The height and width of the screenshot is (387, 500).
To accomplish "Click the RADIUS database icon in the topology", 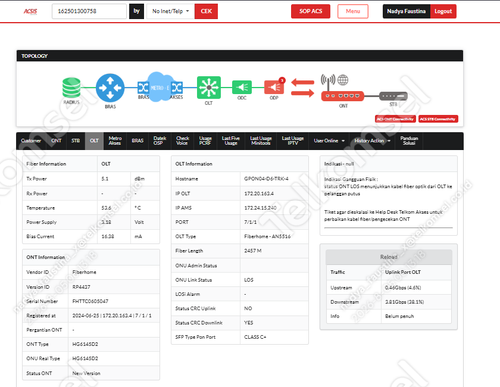I will coord(71,87).
